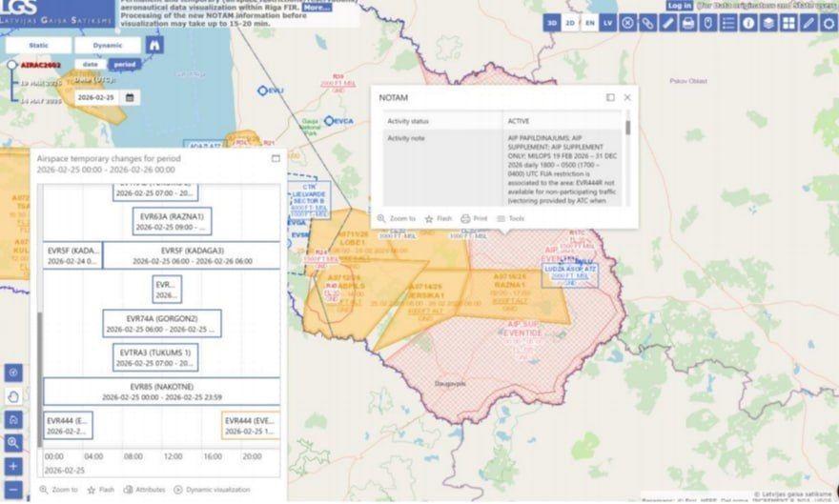
Task: Open the layers stack tool
Action: [x=768, y=23]
